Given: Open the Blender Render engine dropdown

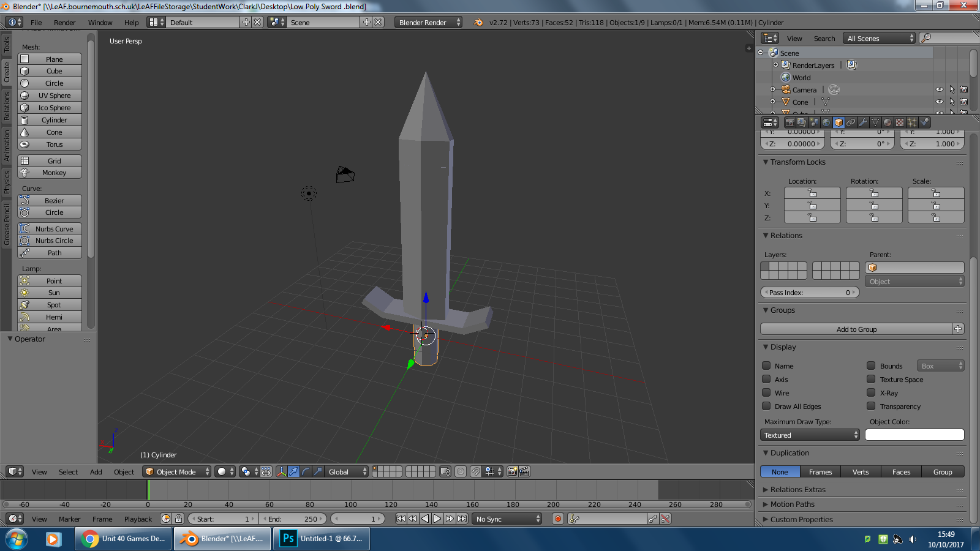Looking at the screenshot, I should click(x=428, y=23).
